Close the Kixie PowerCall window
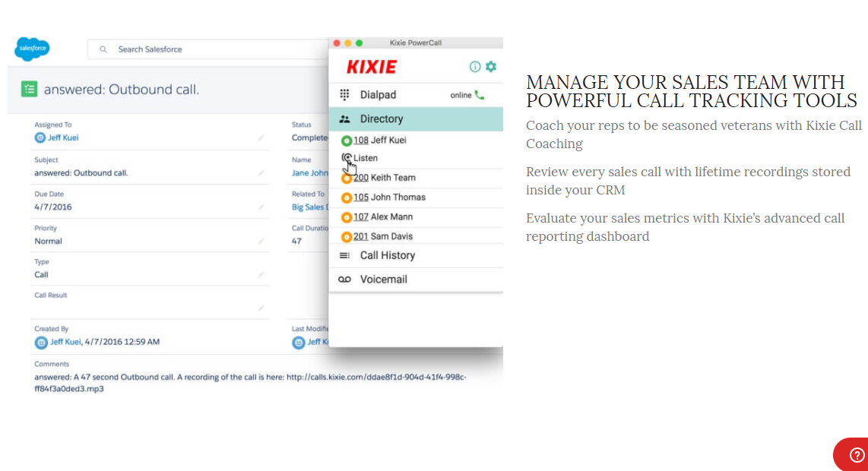868x471 pixels. tap(337, 43)
